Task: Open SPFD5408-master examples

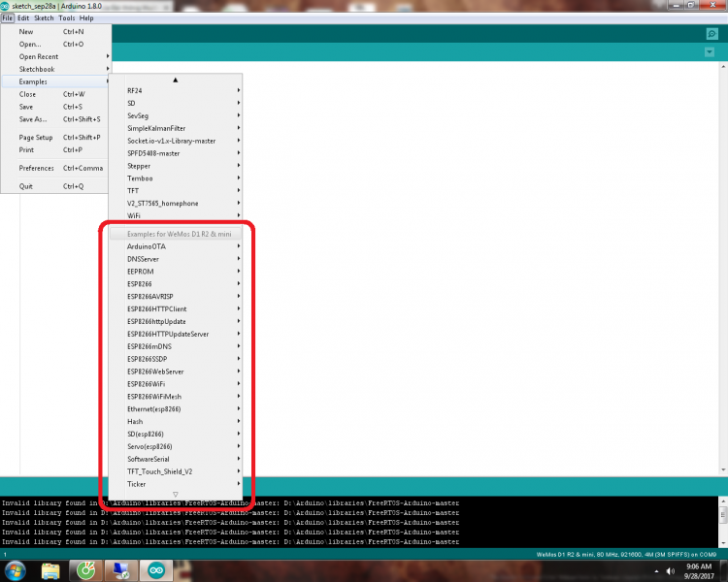Action: (176, 153)
